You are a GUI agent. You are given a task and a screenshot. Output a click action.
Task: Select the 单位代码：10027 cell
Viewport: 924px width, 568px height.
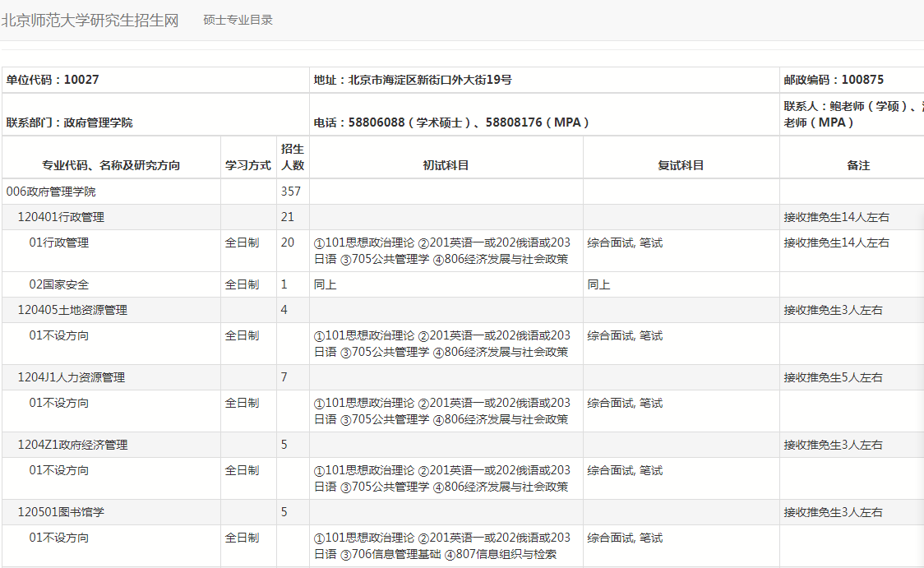tap(53, 80)
